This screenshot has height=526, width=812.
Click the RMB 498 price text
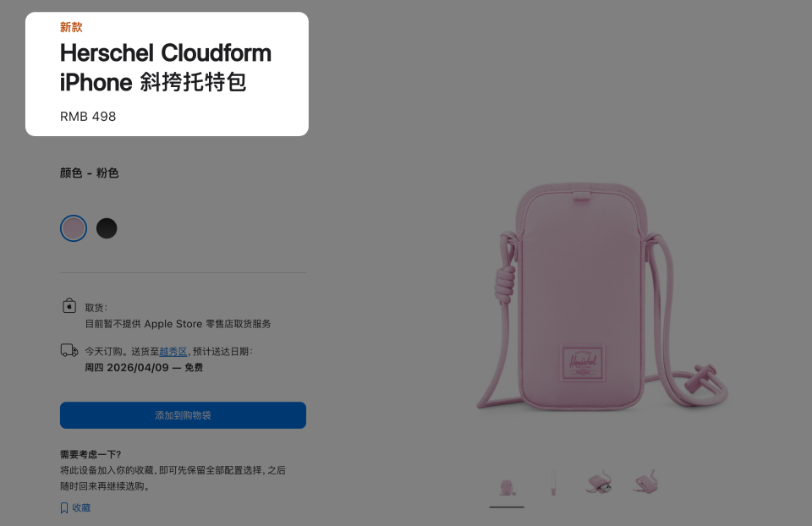pyautogui.click(x=88, y=117)
